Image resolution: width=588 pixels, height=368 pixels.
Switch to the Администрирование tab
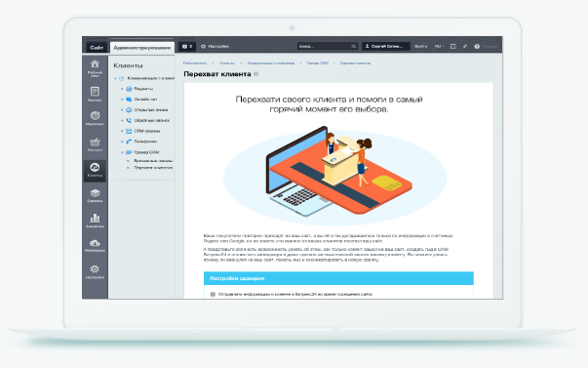click(x=141, y=47)
